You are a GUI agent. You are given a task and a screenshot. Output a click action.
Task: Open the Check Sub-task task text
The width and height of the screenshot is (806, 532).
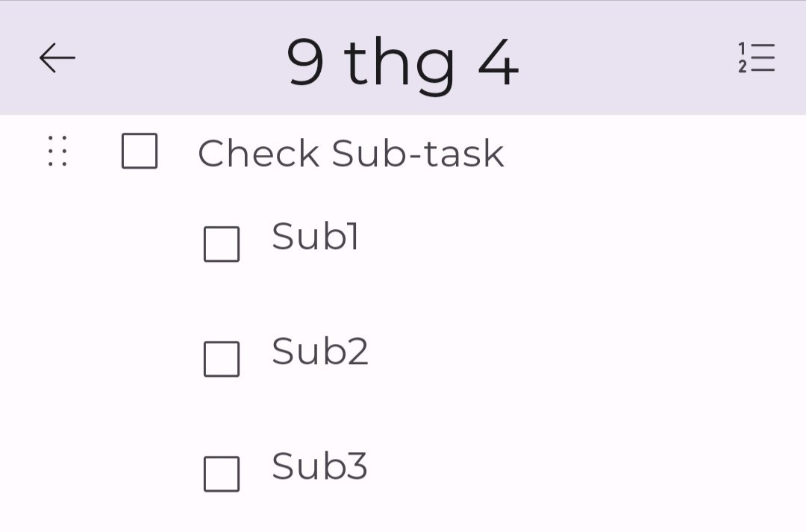click(351, 154)
